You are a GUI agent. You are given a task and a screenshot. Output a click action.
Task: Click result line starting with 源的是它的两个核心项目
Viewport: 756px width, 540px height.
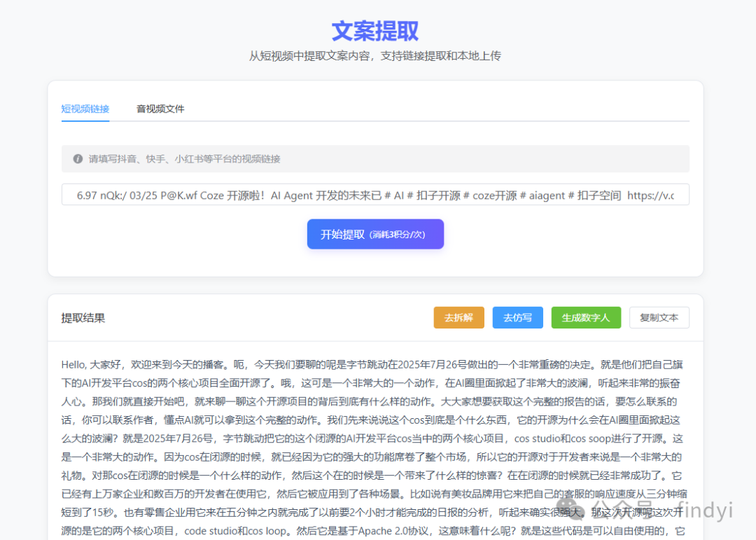pos(372,531)
